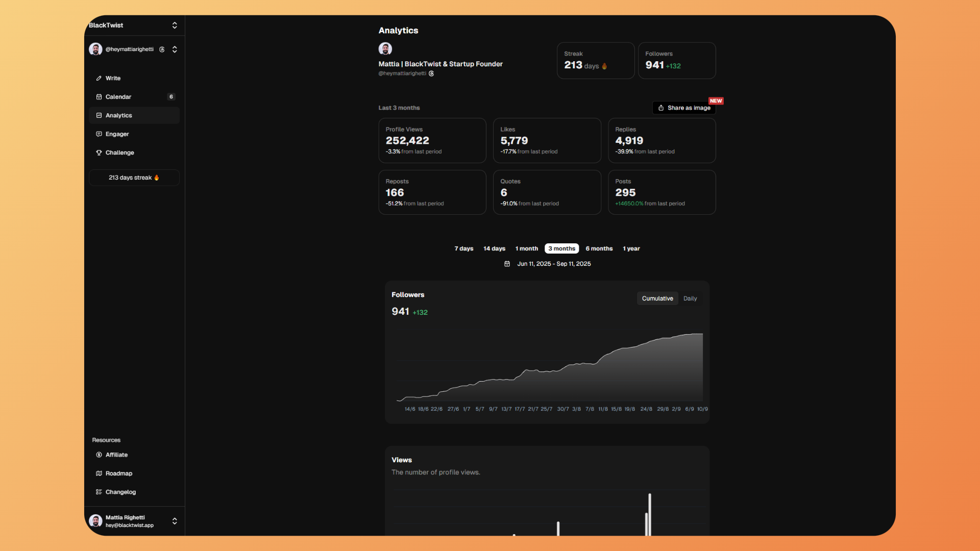Click the 'Last 3 months' label
The height and width of the screenshot is (551, 980).
(399, 108)
